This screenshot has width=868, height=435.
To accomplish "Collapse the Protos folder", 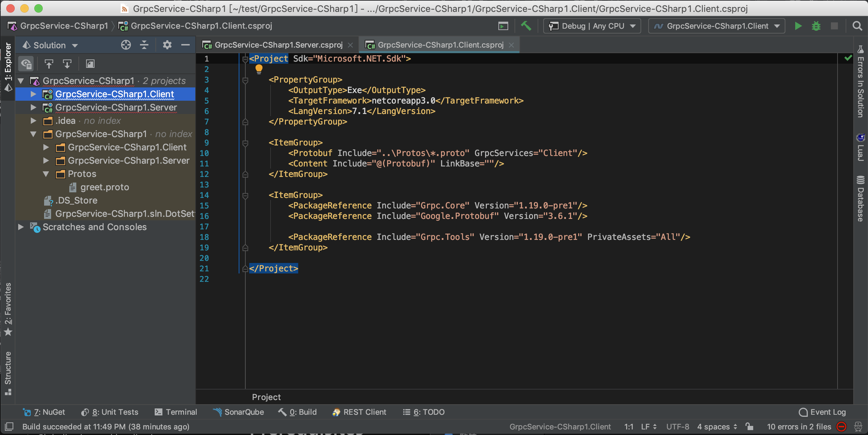I will click(46, 174).
